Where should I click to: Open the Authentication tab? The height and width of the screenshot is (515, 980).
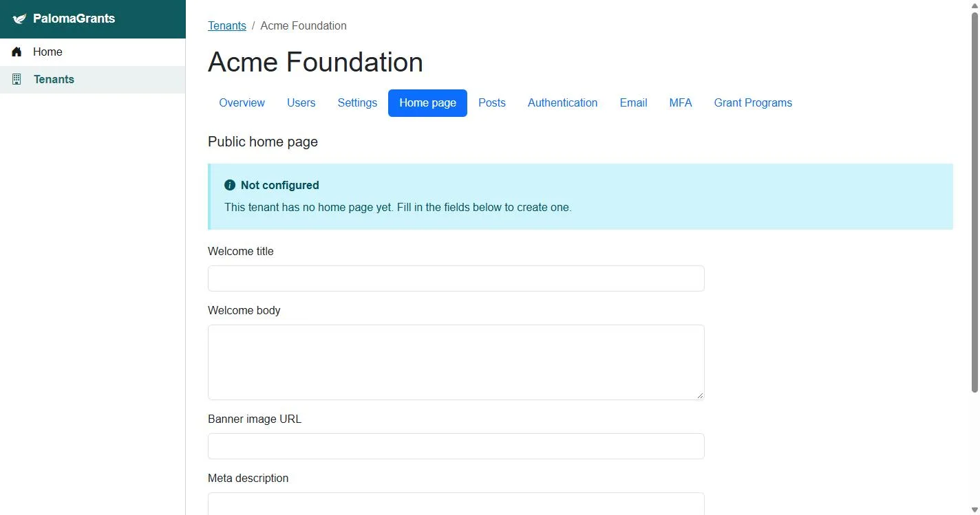coord(562,103)
